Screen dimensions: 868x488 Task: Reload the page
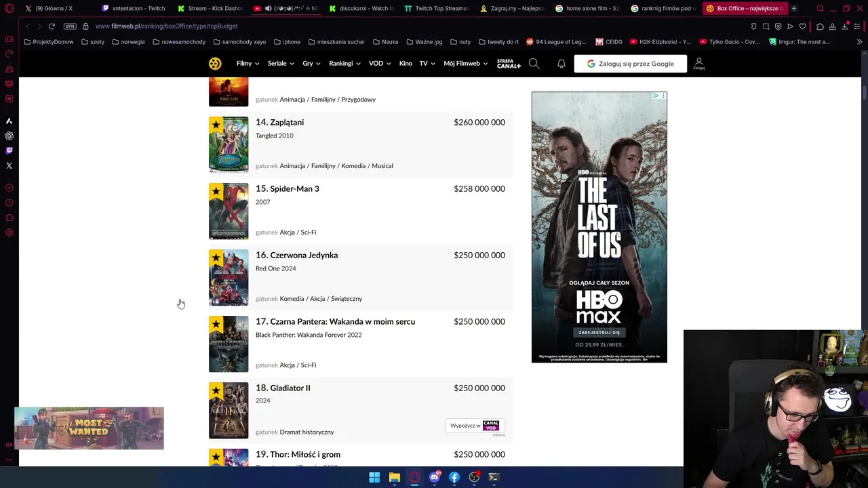point(52,26)
